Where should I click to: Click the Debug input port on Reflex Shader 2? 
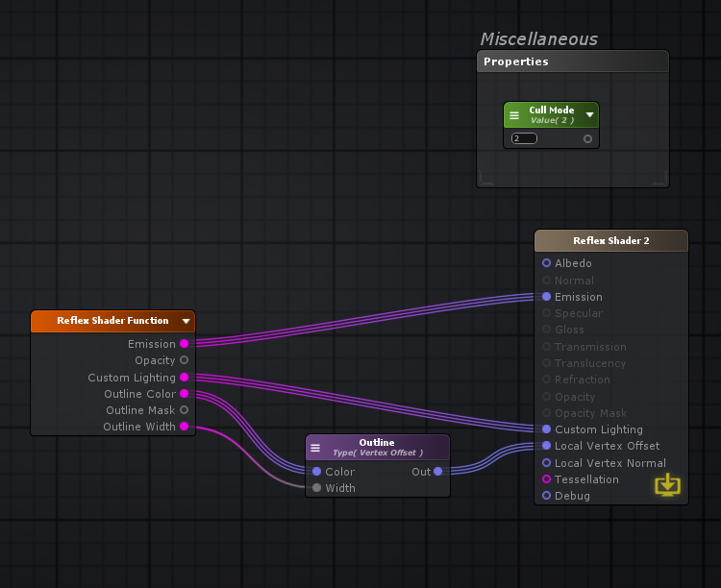click(x=547, y=496)
